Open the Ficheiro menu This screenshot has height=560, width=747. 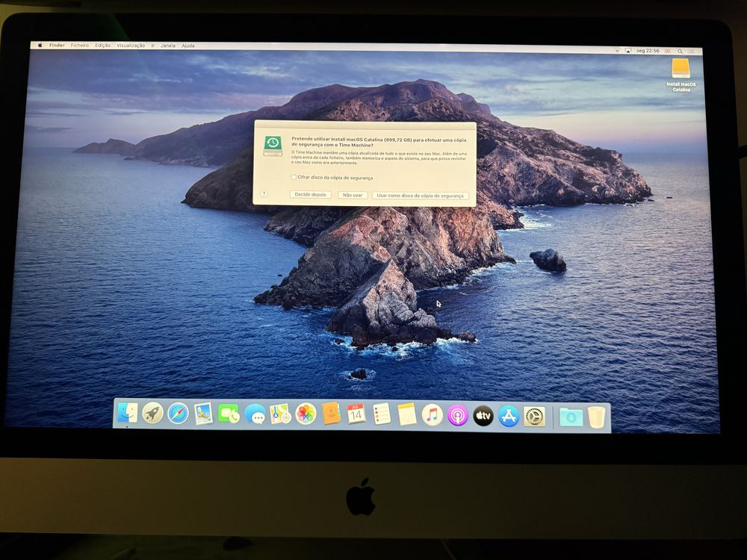click(x=80, y=46)
